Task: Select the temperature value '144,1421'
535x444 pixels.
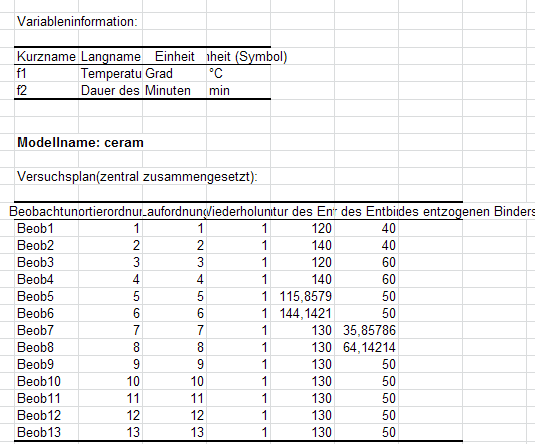Action: coord(302,313)
